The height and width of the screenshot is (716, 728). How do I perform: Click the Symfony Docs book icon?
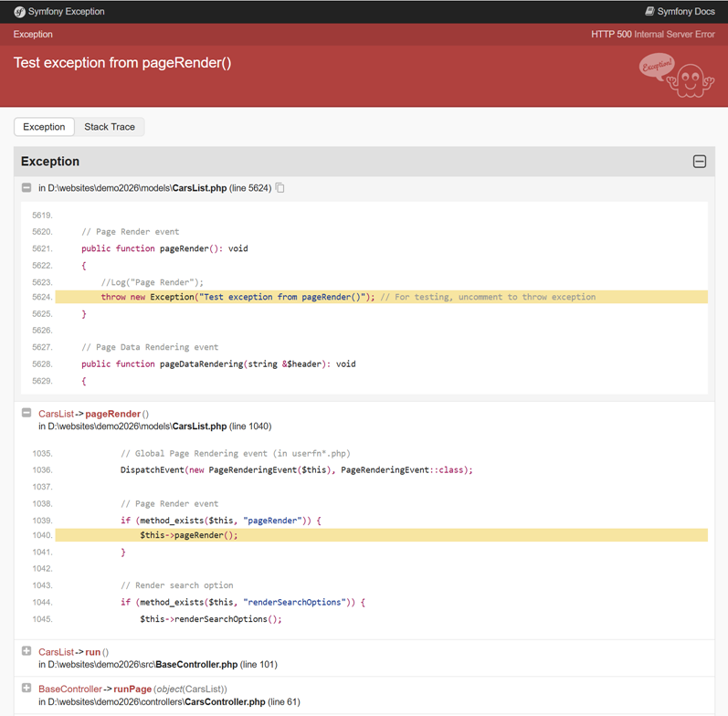[x=650, y=11]
